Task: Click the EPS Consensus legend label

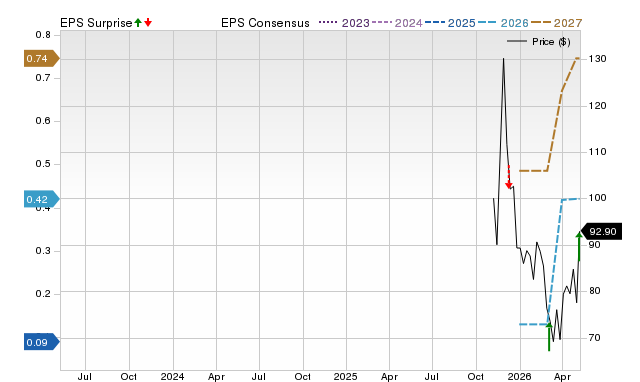Action: pyautogui.click(x=265, y=23)
